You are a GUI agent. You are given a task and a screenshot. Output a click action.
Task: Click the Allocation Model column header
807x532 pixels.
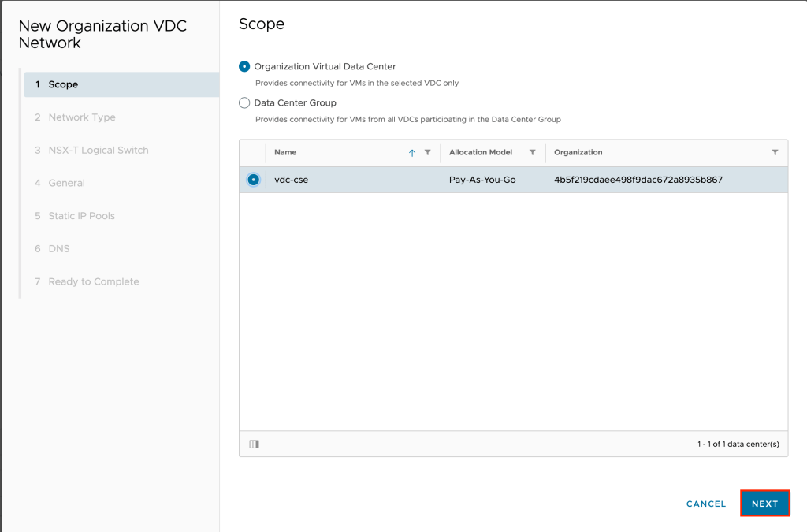[x=481, y=153]
